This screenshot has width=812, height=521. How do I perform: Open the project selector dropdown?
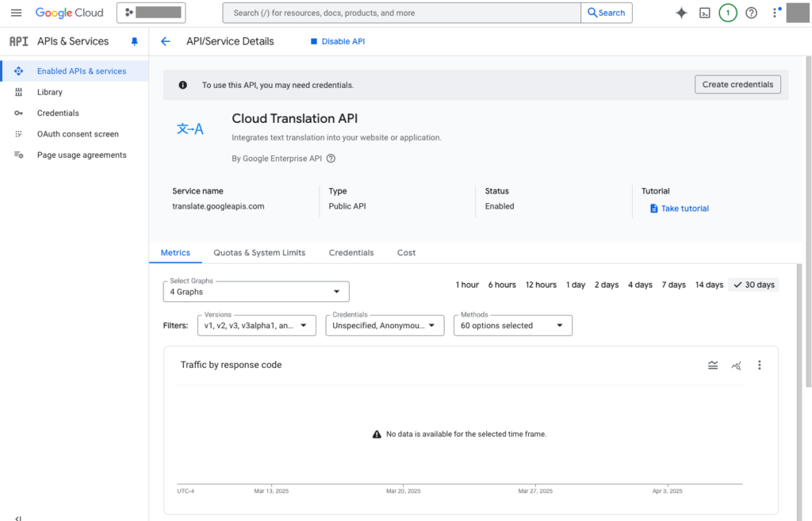(x=151, y=13)
